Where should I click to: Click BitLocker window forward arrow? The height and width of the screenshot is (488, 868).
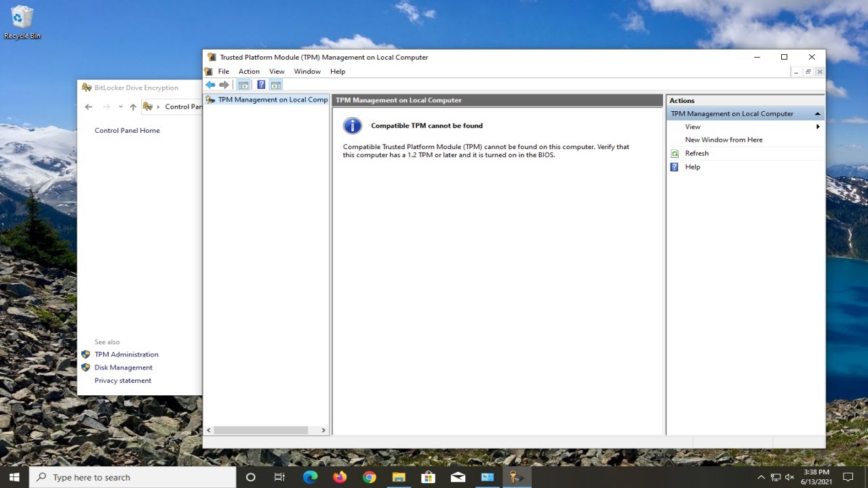(106, 106)
